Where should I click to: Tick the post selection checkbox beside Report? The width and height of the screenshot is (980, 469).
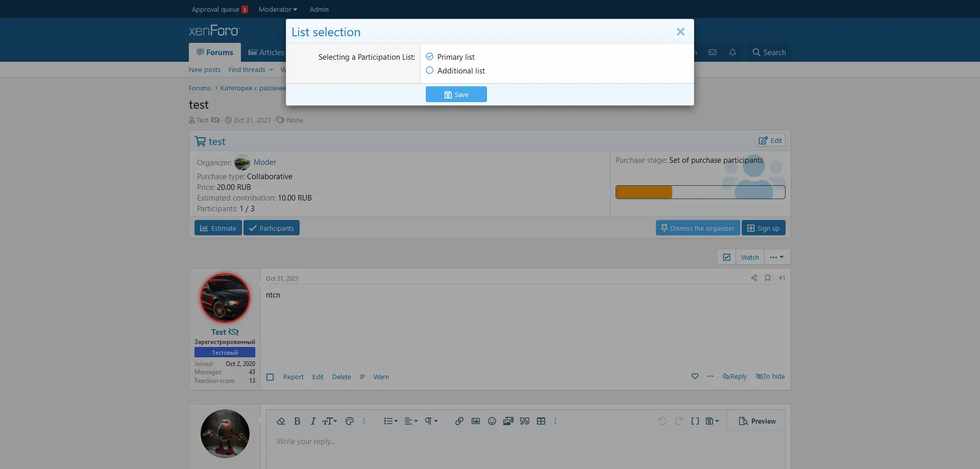(x=270, y=377)
